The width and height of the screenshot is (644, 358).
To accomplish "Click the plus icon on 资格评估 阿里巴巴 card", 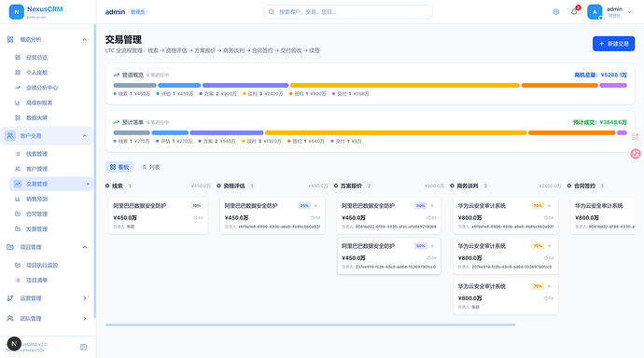I will [315, 206].
